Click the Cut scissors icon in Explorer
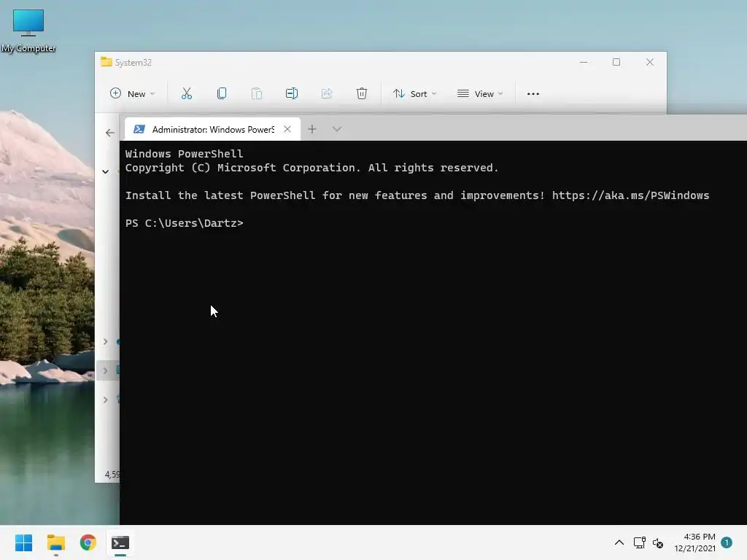Viewport: 747px width, 560px height. (x=187, y=94)
